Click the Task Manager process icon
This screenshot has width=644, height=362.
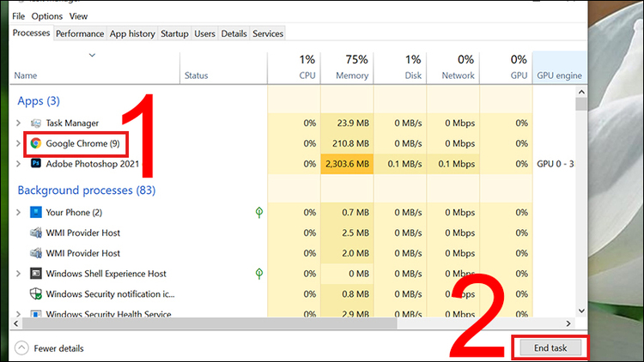click(x=35, y=123)
